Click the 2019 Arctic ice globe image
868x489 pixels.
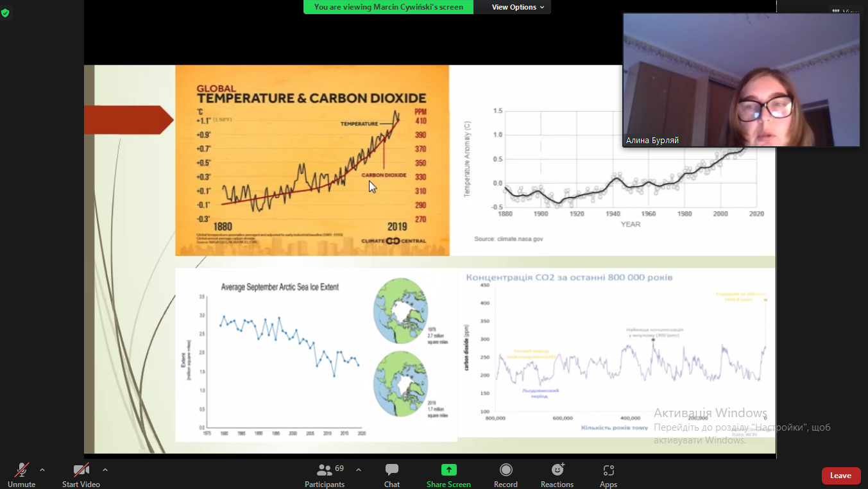pos(400,384)
